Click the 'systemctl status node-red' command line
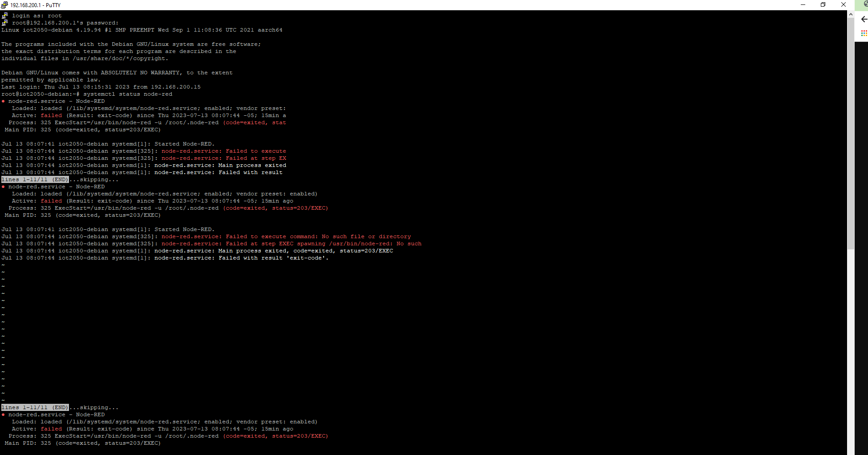868x455 pixels. [x=87, y=94]
